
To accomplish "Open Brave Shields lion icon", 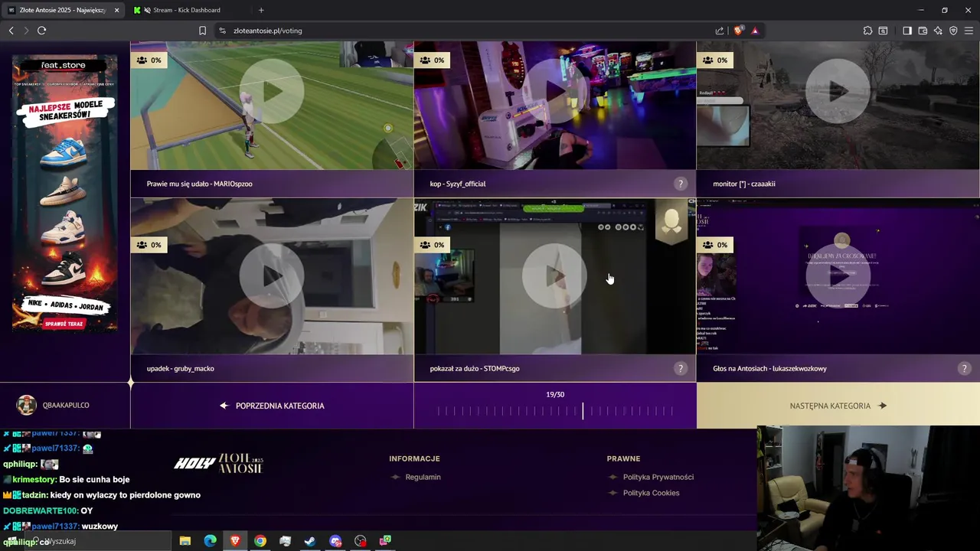I will [x=738, y=31].
